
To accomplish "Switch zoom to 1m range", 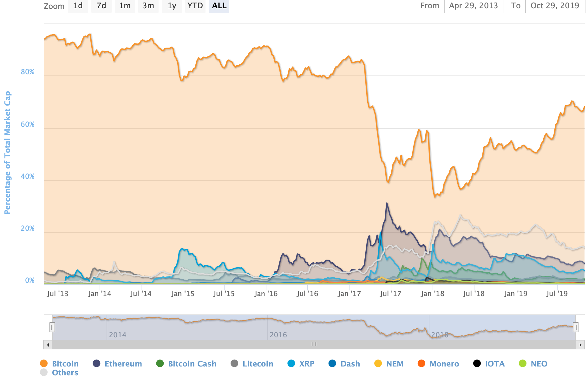I will click(x=125, y=6).
